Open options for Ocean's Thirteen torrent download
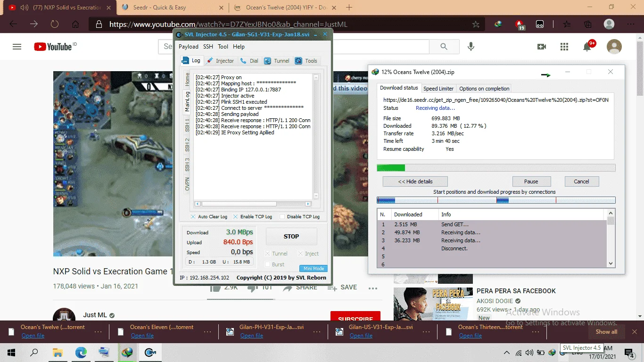The image size is (644, 362). (x=536, y=331)
